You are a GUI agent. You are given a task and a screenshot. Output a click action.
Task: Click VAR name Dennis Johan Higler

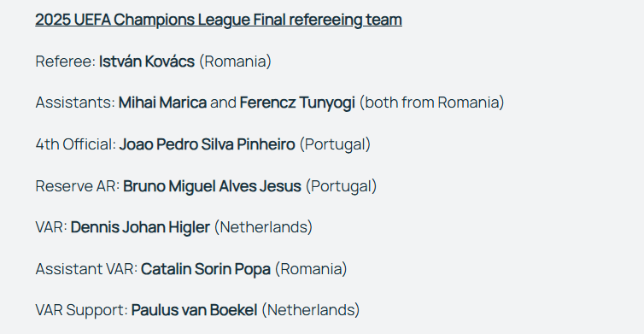click(140, 227)
